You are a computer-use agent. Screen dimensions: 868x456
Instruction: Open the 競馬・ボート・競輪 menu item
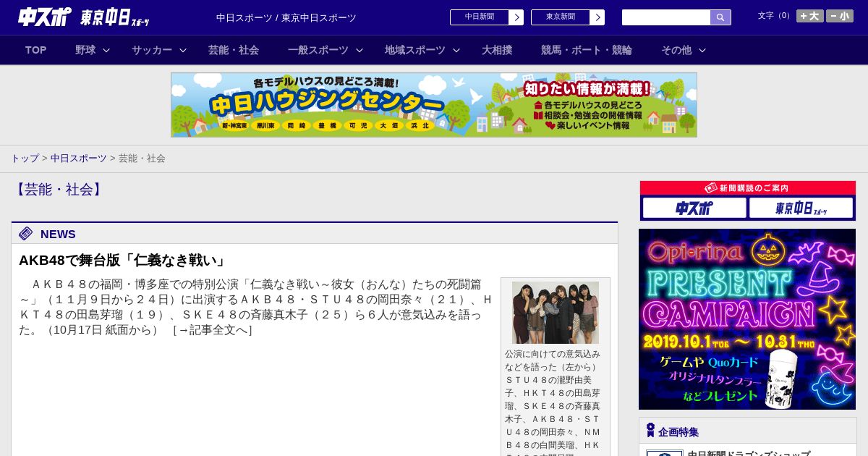click(x=587, y=50)
